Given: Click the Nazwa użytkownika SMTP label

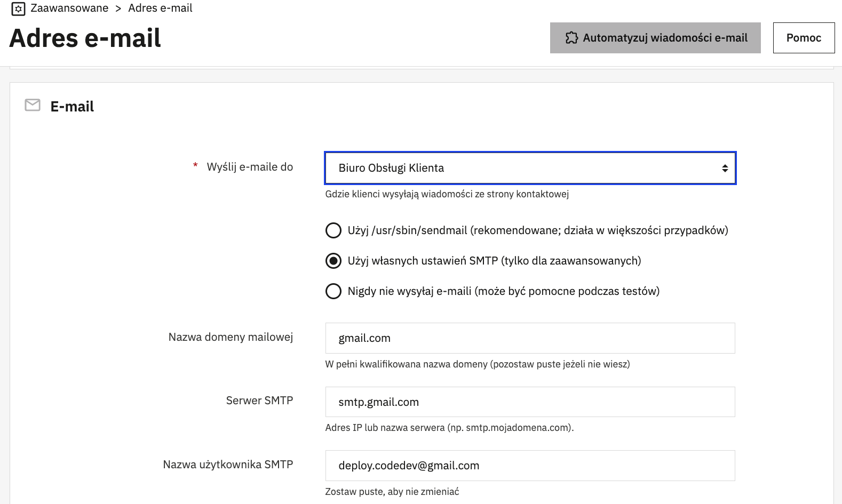Looking at the screenshot, I should (228, 465).
